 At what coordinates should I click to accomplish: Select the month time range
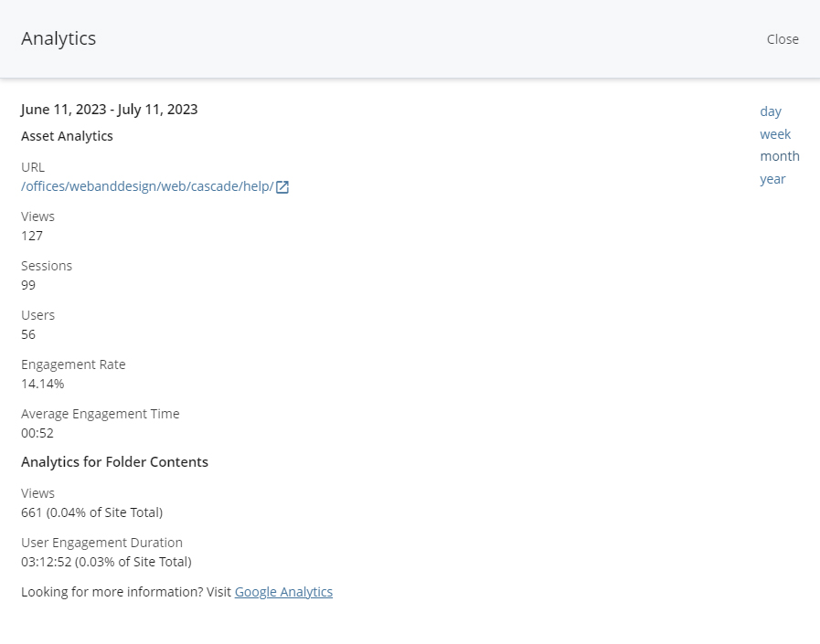point(779,156)
